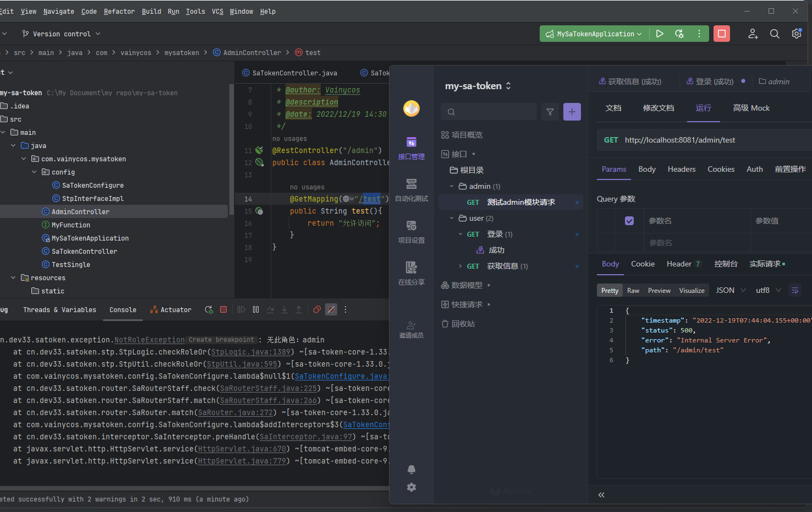
Task: Click the rerun icon in debug console toolbar
Action: tap(209, 310)
